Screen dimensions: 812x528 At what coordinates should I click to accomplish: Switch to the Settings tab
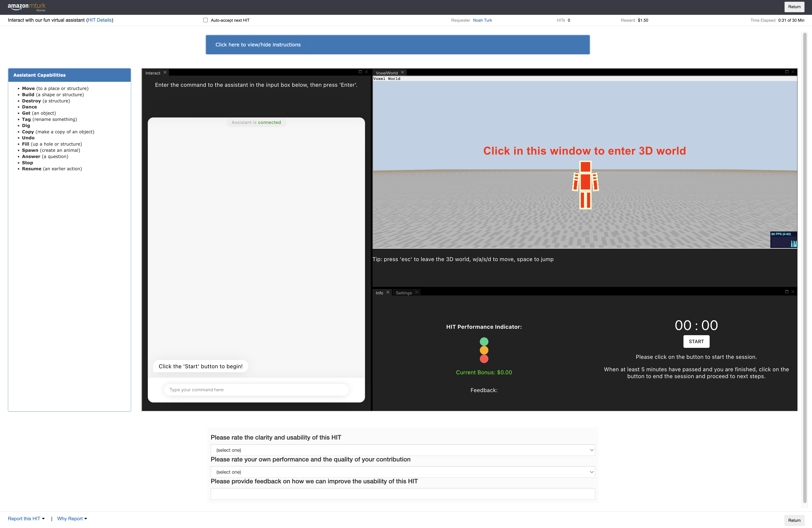(404, 292)
